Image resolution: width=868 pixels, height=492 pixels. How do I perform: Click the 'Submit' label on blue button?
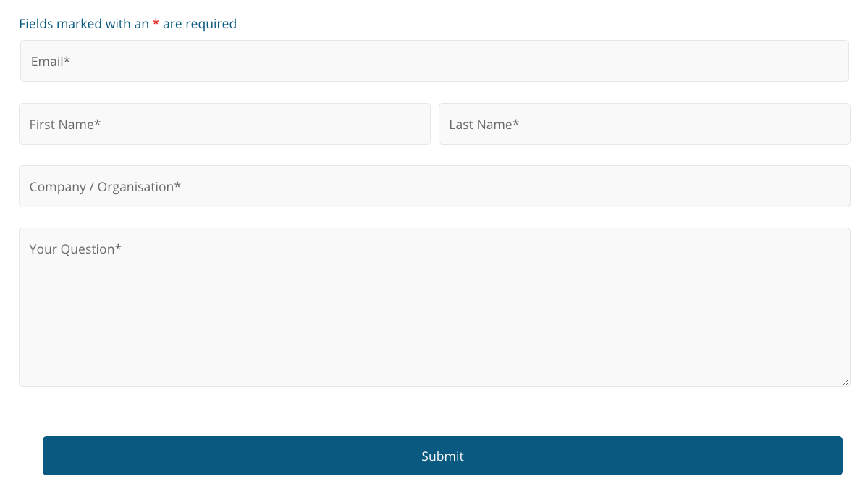(x=442, y=456)
